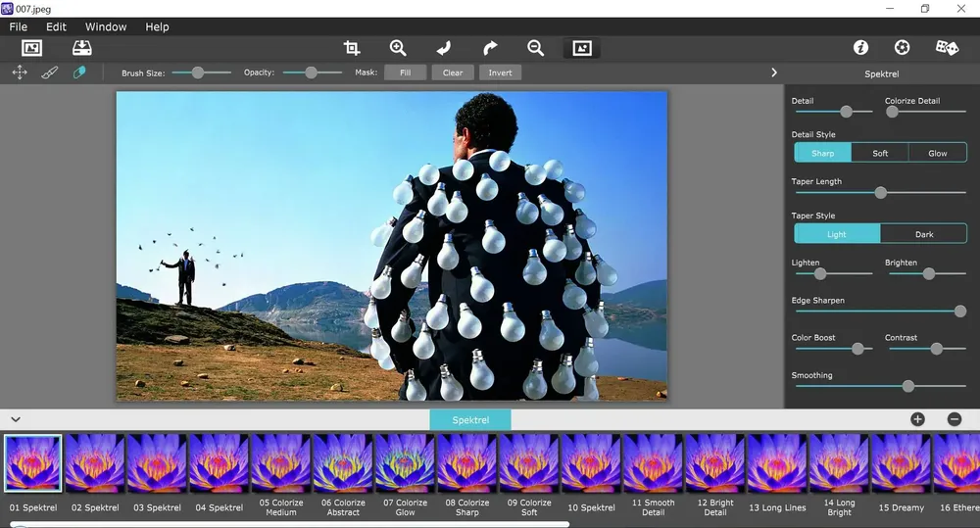Open the Window menu

[106, 26]
